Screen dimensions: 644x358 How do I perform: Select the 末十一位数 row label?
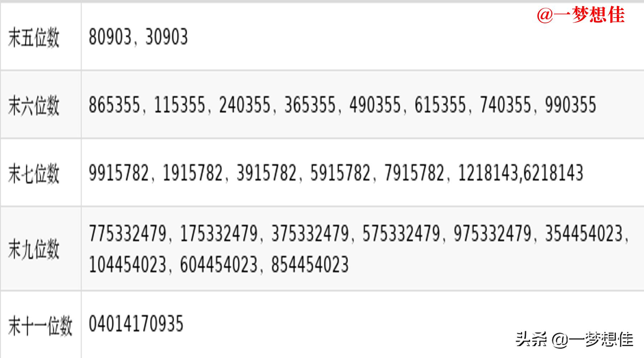point(40,326)
